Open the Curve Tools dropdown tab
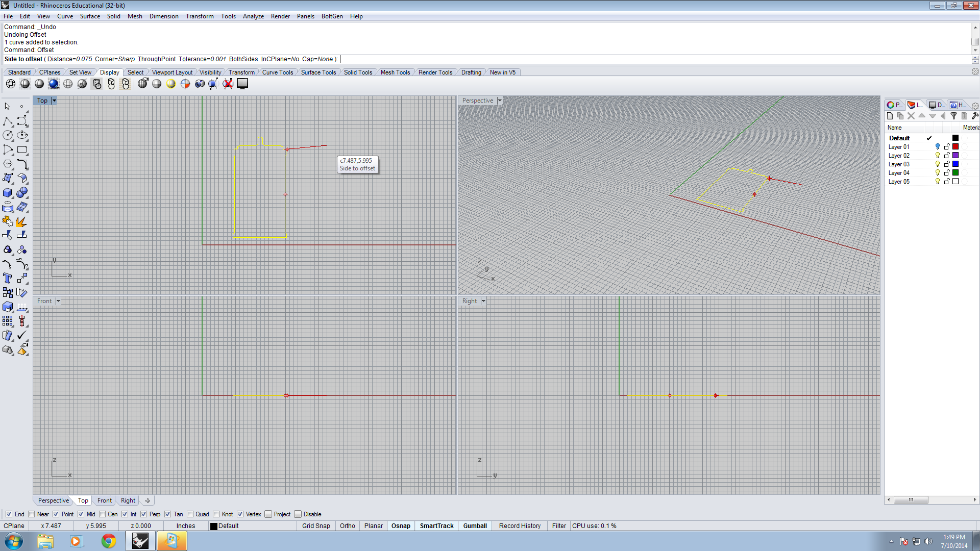This screenshot has width=980, height=551. 279,72
